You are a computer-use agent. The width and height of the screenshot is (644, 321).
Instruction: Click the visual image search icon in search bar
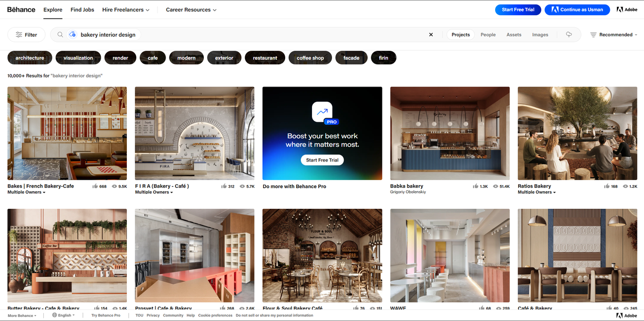coord(72,34)
